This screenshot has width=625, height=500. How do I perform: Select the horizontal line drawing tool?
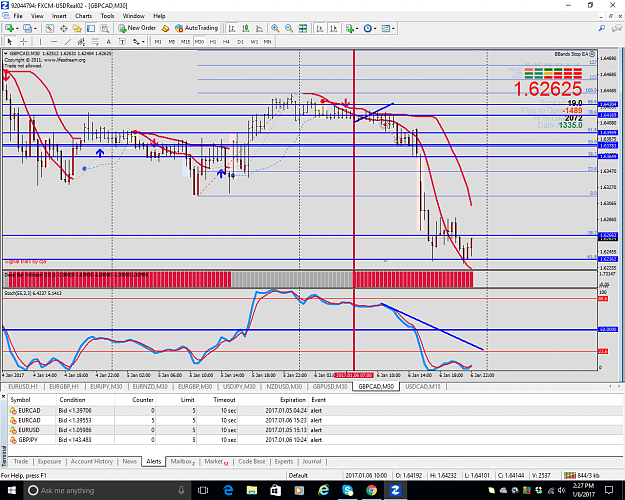54,41
